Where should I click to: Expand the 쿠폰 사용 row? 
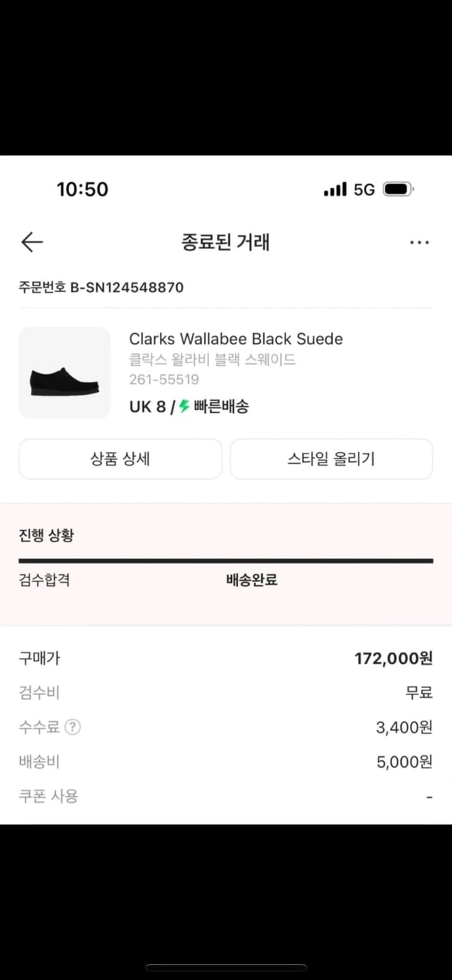(x=48, y=796)
